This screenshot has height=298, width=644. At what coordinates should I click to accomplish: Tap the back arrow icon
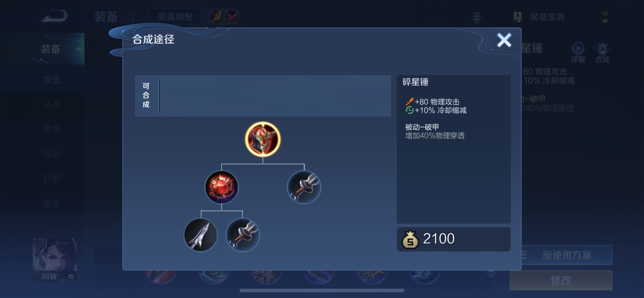pos(55,16)
